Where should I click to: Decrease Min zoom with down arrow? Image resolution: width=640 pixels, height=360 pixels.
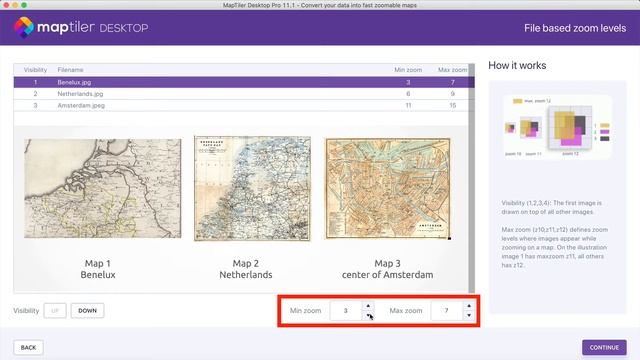click(368, 316)
